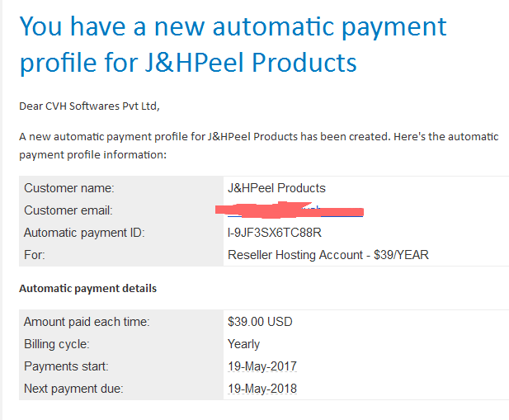Click the Customer email label
509x420 pixels.
(68, 210)
